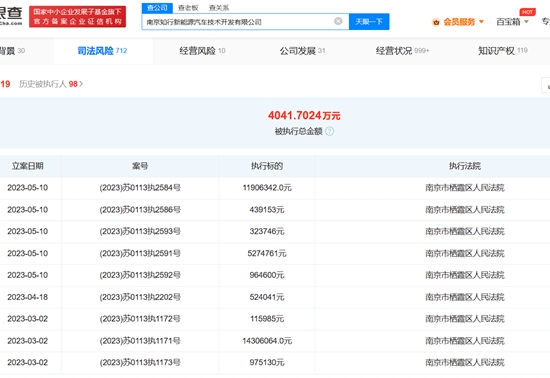Open the 公司发展 31 tab

point(302,51)
